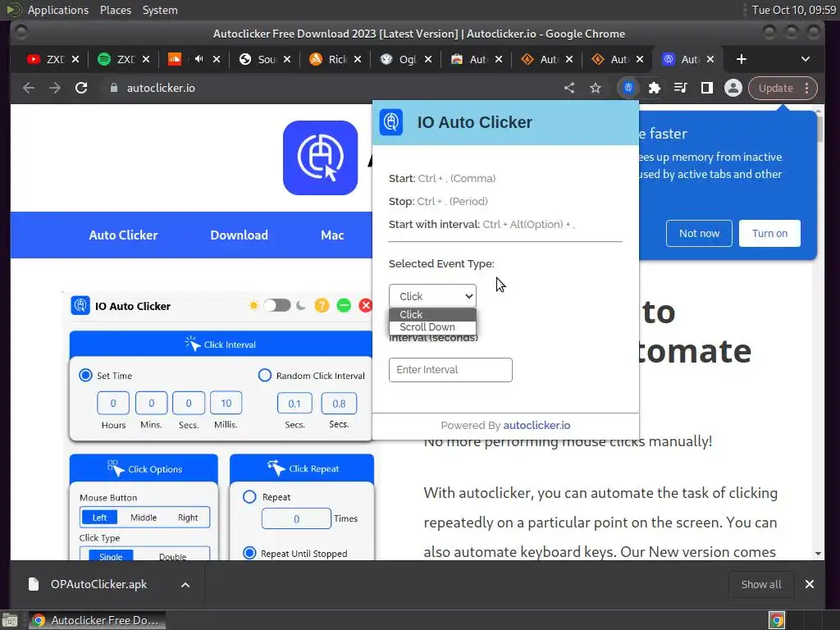This screenshot has width=840, height=630.
Task: Open a new tab with the plus icon
Action: coord(742,59)
